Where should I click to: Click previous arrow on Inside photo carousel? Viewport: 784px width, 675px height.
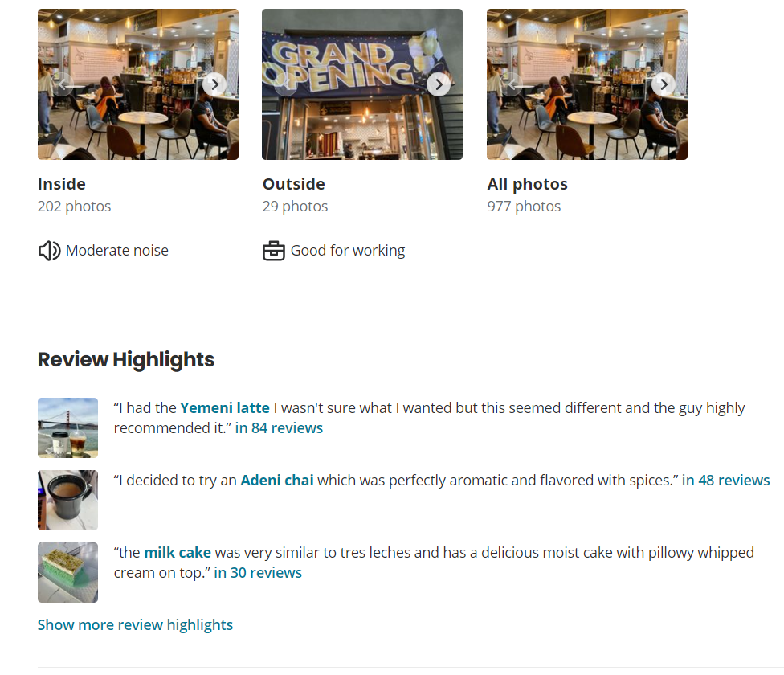[x=62, y=84]
